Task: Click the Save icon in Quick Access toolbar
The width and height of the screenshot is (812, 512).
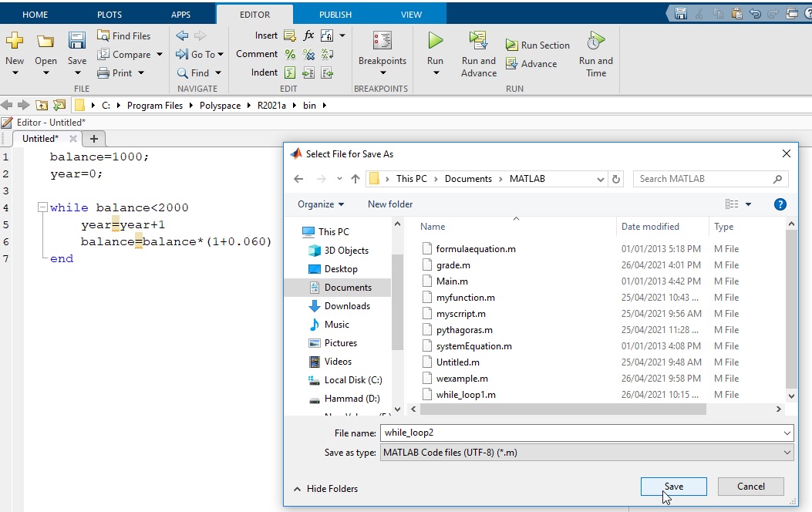Action: point(681,12)
